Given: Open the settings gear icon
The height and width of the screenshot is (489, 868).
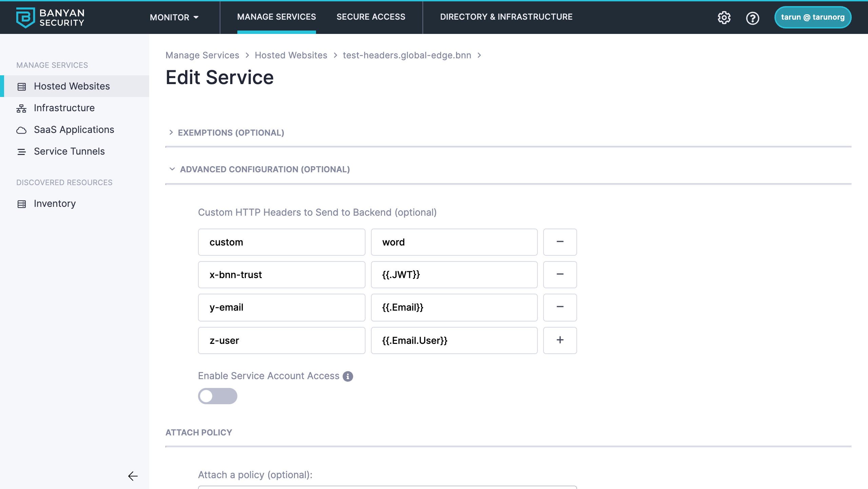Looking at the screenshot, I should 724,18.
